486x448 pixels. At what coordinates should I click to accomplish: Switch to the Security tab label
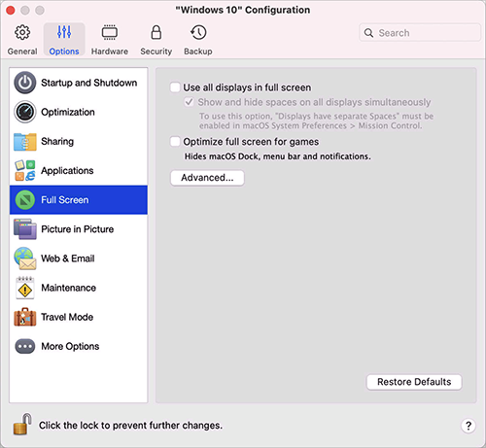click(x=156, y=52)
